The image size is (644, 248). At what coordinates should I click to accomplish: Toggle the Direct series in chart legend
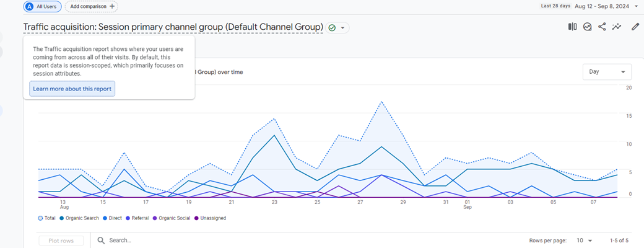tap(115, 218)
